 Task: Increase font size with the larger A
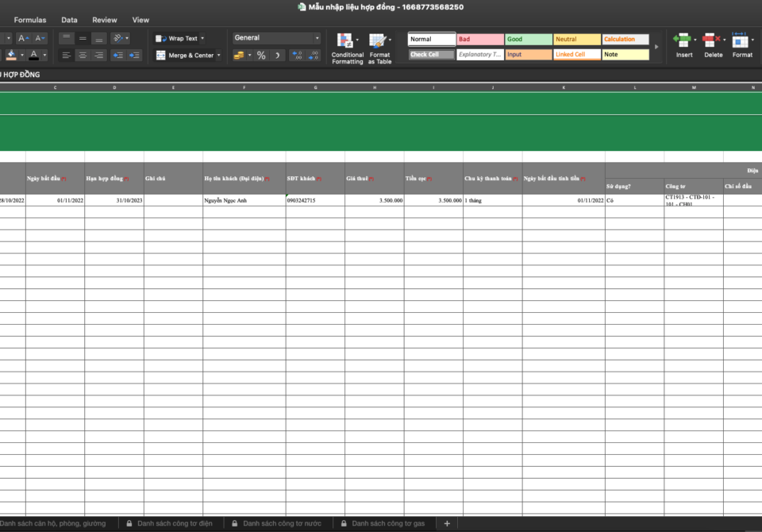23,38
